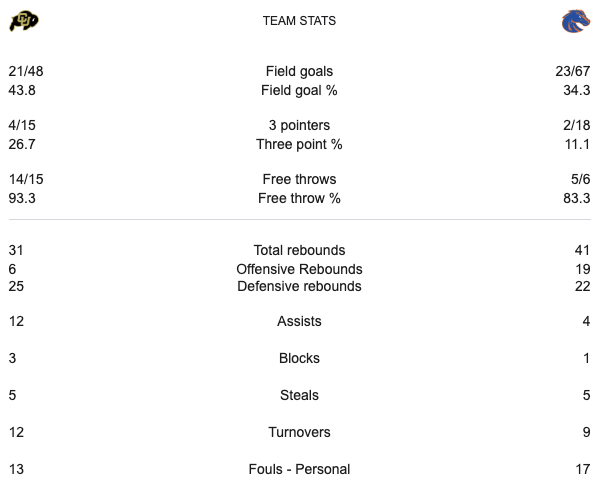The height and width of the screenshot is (493, 602).
Task: Click the Assists stat label
Action: pos(299,322)
